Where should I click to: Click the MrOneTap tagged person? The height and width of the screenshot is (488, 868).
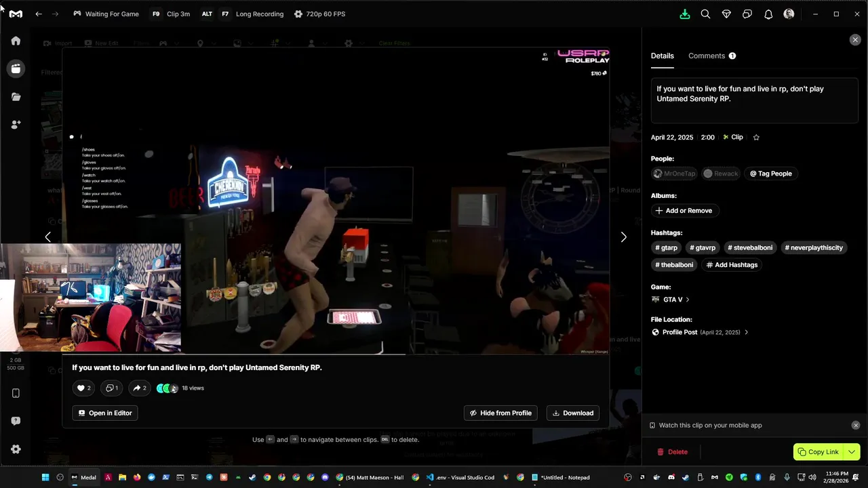pyautogui.click(x=674, y=174)
